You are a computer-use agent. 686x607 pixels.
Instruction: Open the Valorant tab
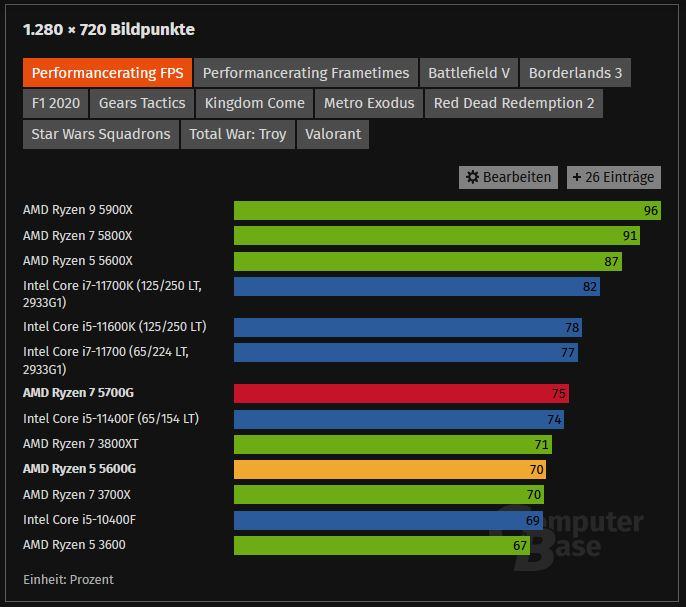[x=333, y=134]
